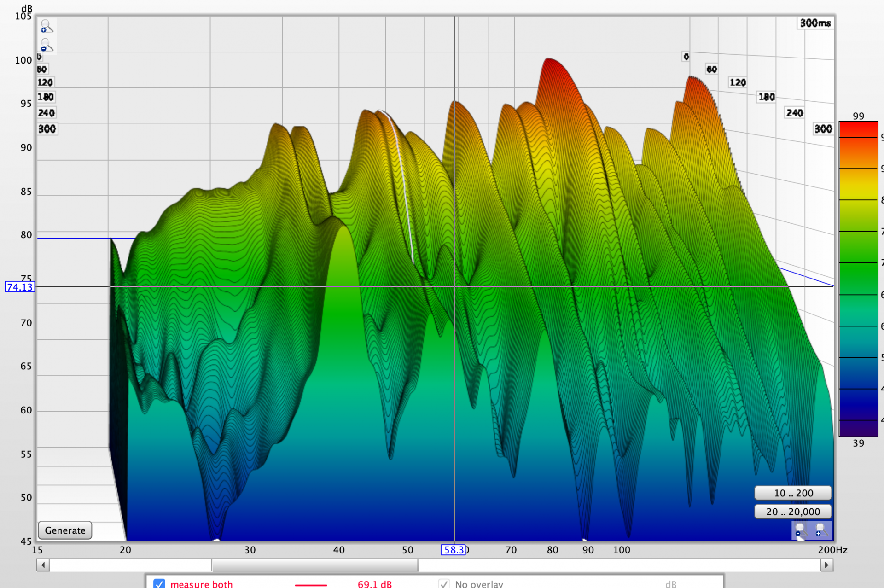The height and width of the screenshot is (588, 884).
Task: Click the horizontal scrollbar thumb
Action: coord(314,565)
